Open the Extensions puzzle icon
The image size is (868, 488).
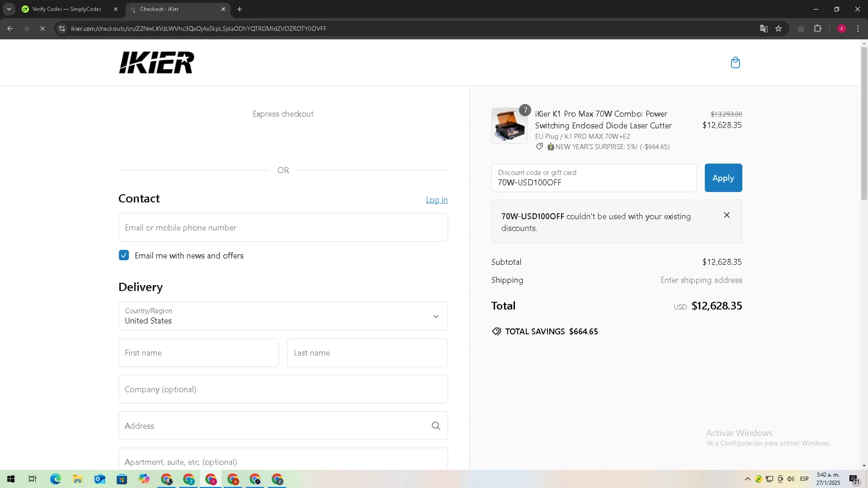coord(818,28)
